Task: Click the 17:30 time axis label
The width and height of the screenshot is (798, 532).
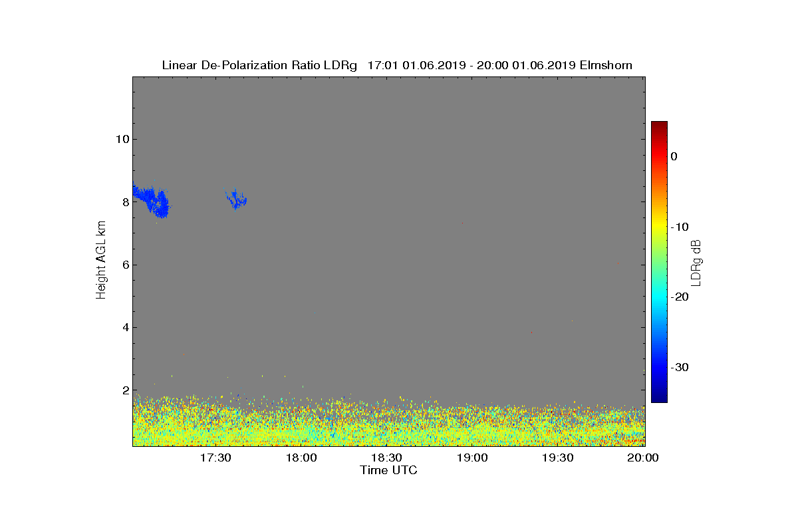Action: [x=216, y=458]
